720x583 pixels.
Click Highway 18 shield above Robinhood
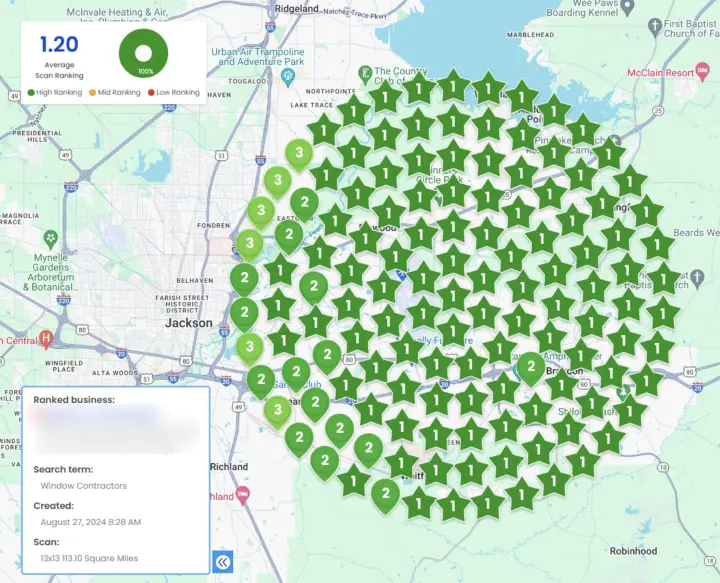point(663,467)
